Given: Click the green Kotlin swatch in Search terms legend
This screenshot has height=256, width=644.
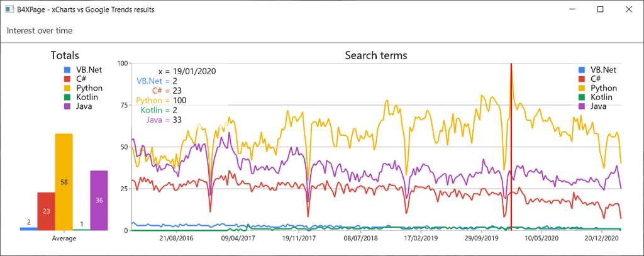Looking at the screenshot, I should point(581,97).
